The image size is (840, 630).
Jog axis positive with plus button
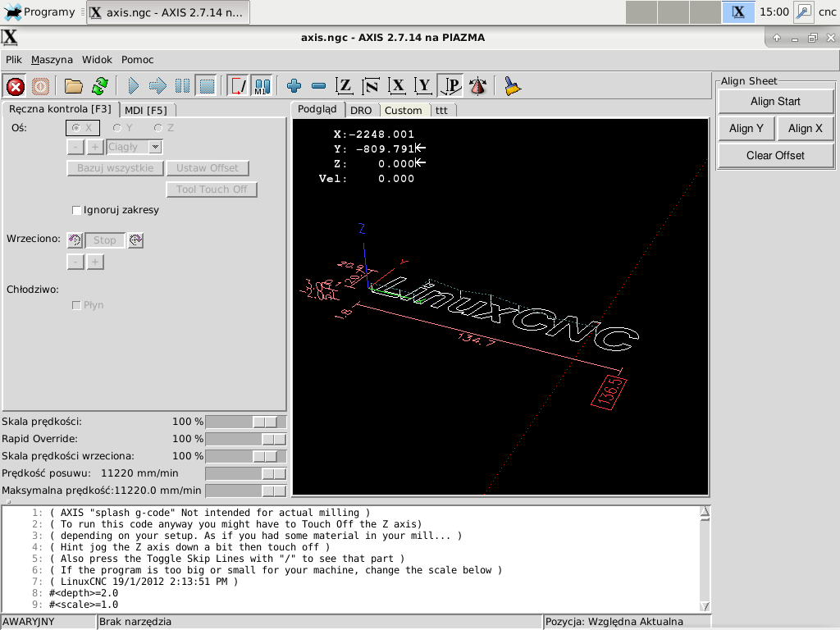[95, 147]
